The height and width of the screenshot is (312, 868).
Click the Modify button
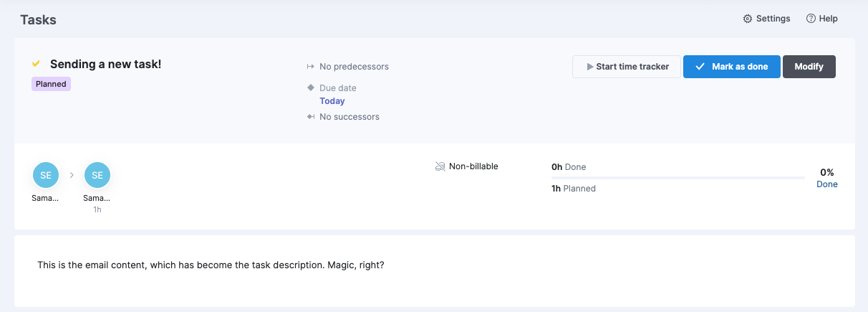click(809, 67)
